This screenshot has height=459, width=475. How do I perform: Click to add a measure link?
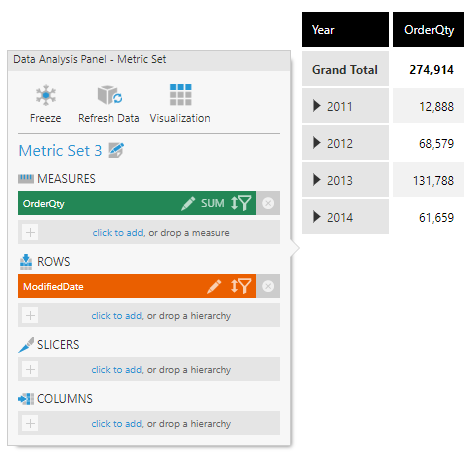pyautogui.click(x=118, y=233)
